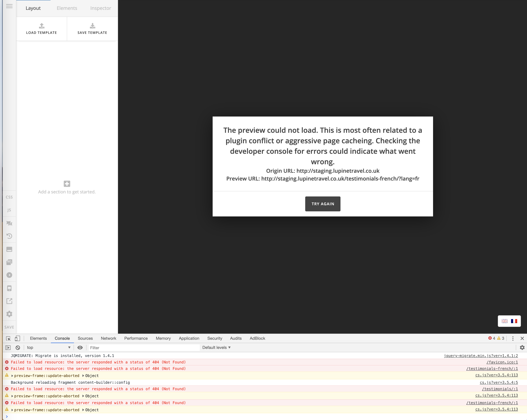Switch to the Network DevTools tab
The height and width of the screenshot is (420, 527).
108,338
